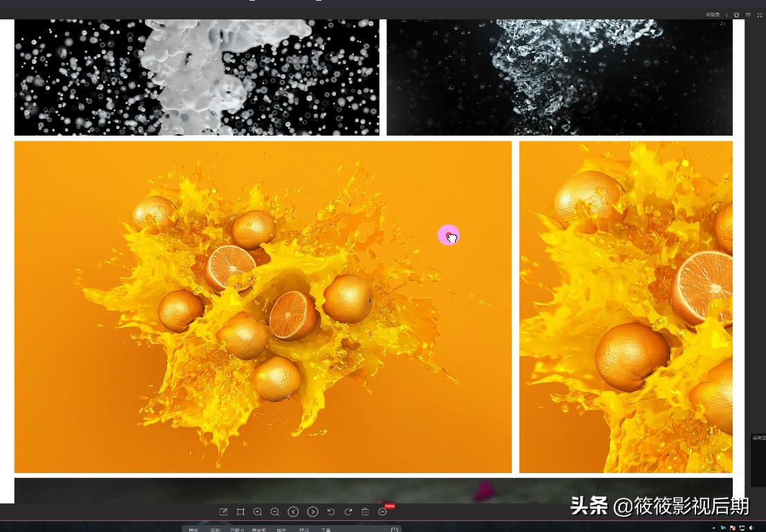Select the 画中画 tab in the bottom menu
766x532 pixels.
pyautogui.click(x=258, y=529)
